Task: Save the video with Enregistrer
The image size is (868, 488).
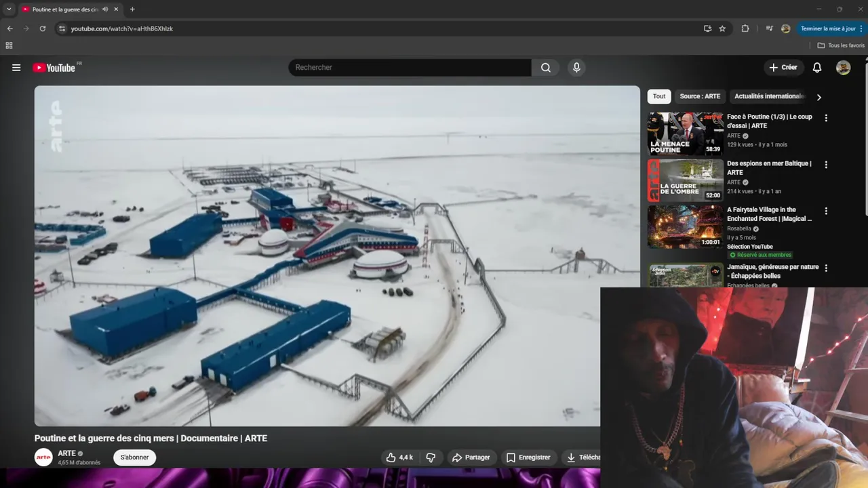Action: click(x=529, y=457)
